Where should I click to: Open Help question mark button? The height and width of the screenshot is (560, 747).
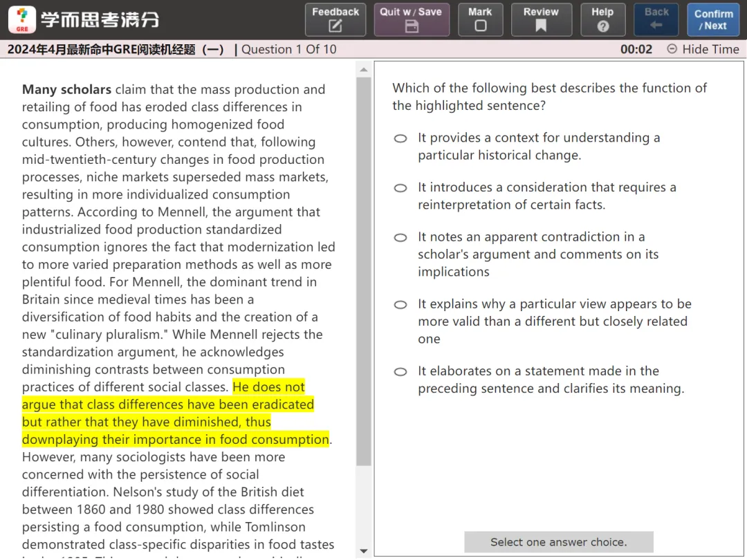pyautogui.click(x=602, y=19)
